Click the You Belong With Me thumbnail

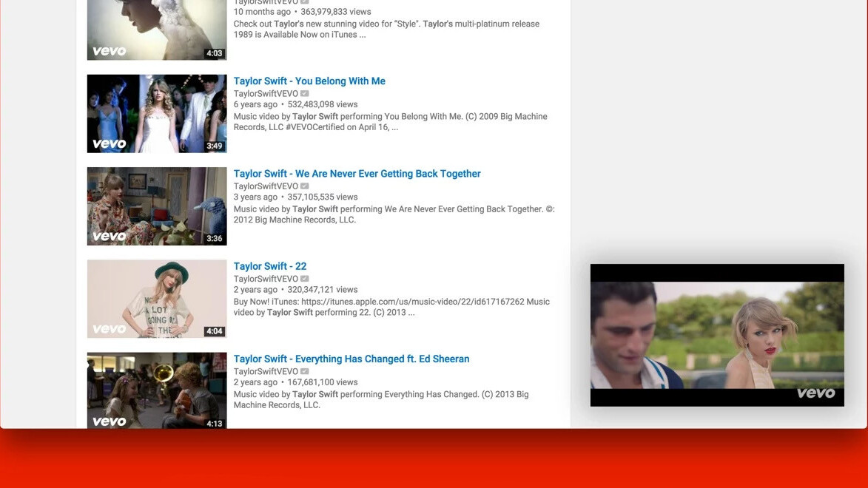coord(157,113)
